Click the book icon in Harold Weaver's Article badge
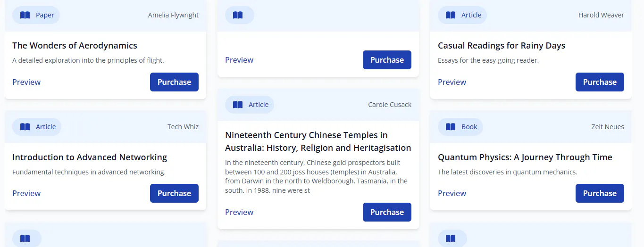 451,15
